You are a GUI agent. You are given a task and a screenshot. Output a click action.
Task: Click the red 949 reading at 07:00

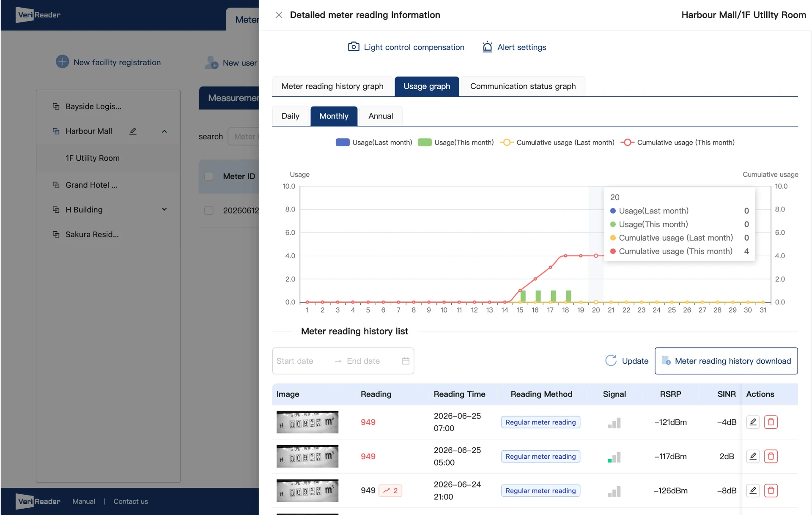pos(368,422)
